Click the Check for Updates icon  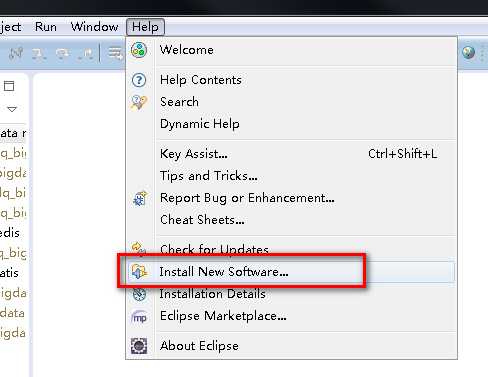(x=139, y=248)
